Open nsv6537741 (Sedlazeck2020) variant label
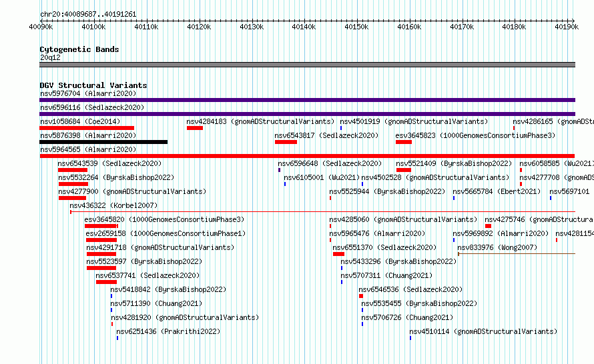Viewport: 594px width, 364px height. (x=147, y=275)
